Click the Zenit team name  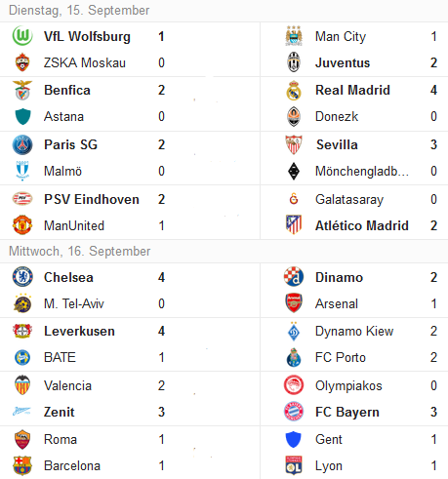(60, 412)
